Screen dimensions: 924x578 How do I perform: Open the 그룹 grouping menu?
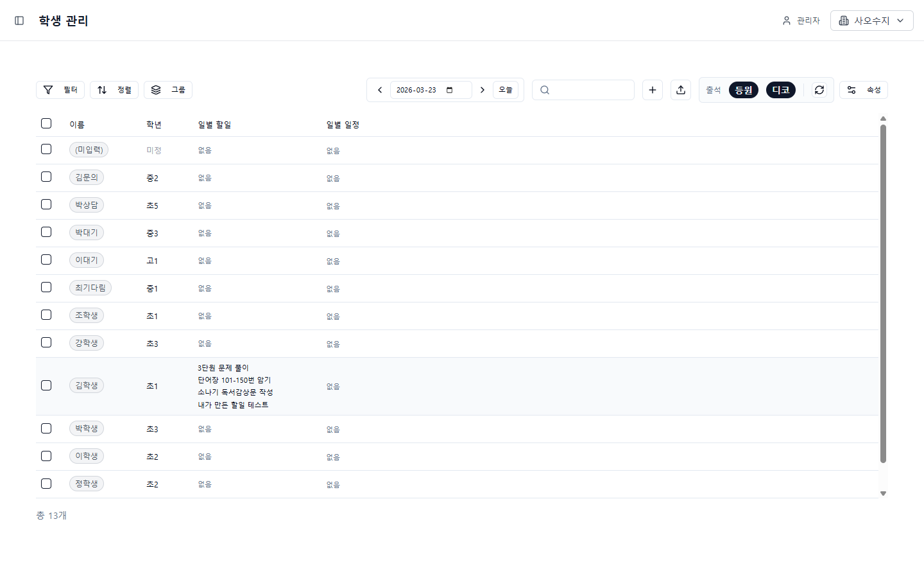[x=168, y=90]
